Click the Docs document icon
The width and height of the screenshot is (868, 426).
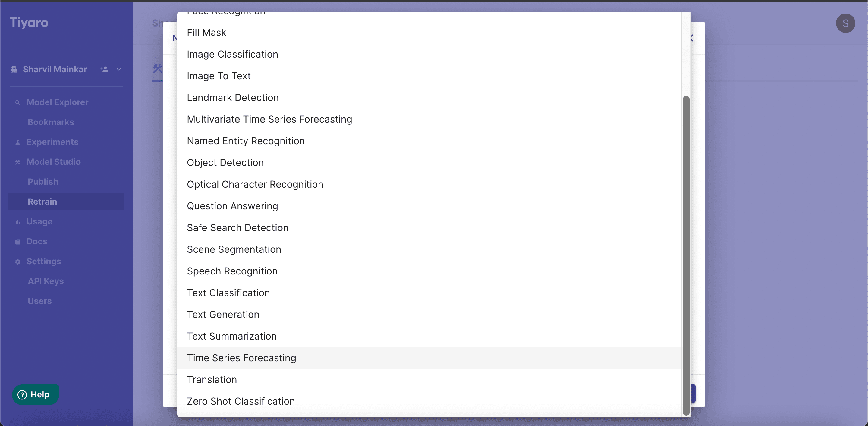click(x=18, y=242)
